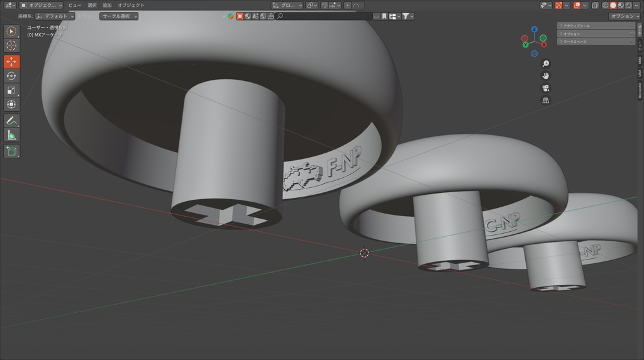The height and width of the screenshot is (360, 644).
Task: Expand the ワークスペース panel
Action: click(x=596, y=41)
